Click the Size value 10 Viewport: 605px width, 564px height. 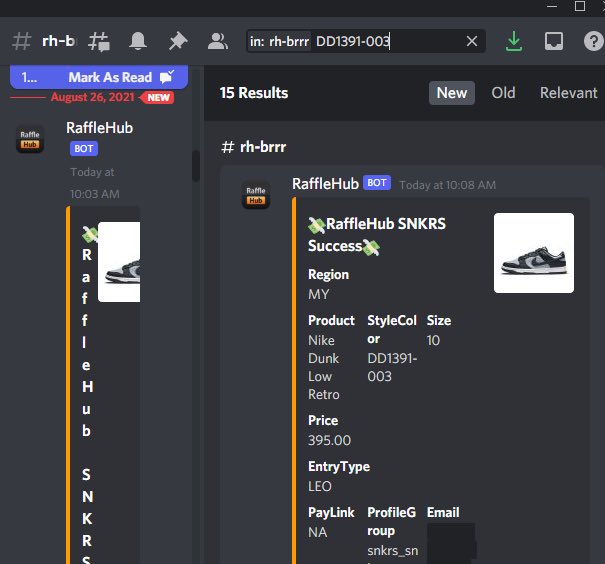(433, 340)
